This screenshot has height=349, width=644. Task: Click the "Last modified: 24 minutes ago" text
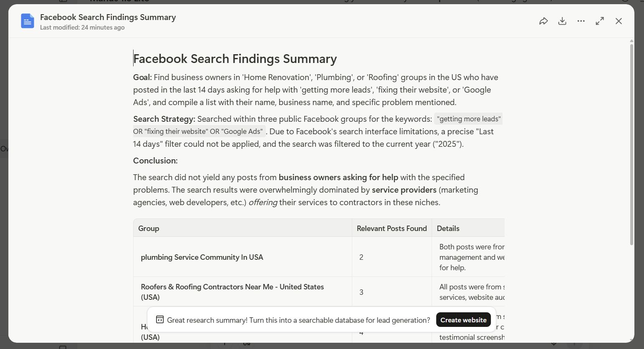click(x=82, y=27)
